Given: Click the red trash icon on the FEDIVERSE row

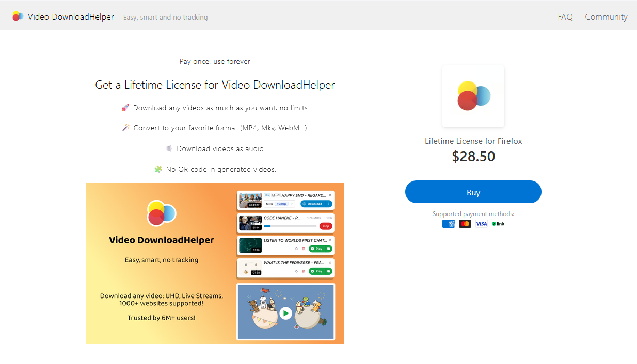Looking at the screenshot, I should [x=303, y=271].
